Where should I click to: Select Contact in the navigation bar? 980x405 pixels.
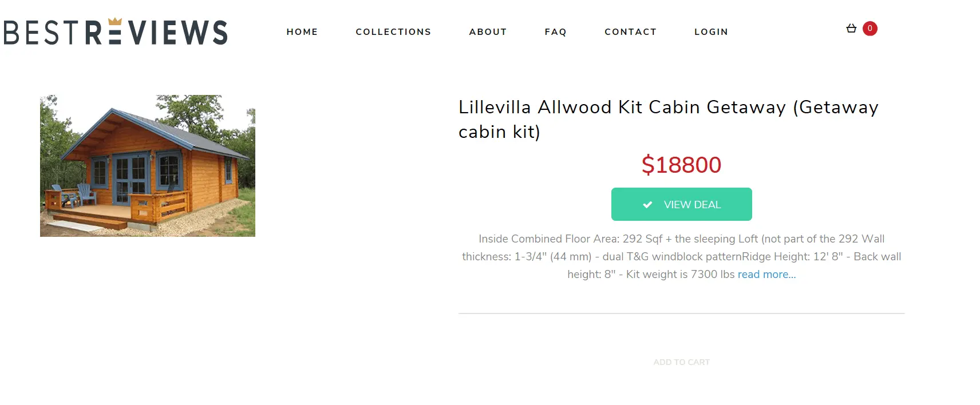[x=630, y=32]
